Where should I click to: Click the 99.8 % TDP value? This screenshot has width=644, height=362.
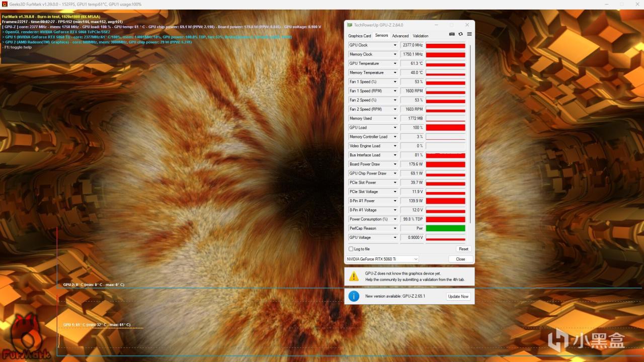[412, 219]
